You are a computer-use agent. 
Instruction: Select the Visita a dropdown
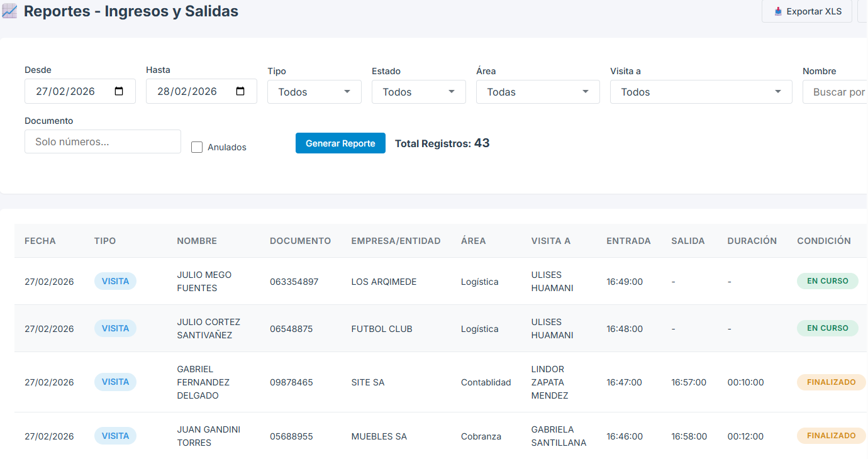(701, 92)
